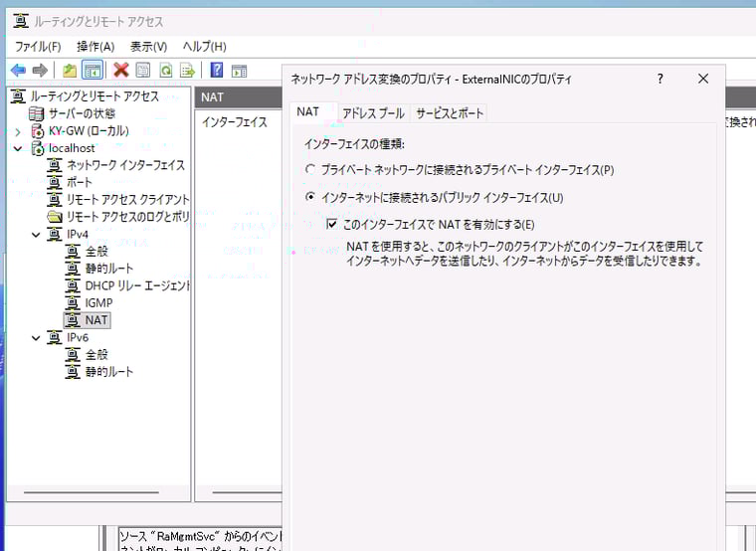The width and height of the screenshot is (756, 551).
Task: Click the NAT tree node icon
Action: [x=73, y=320]
